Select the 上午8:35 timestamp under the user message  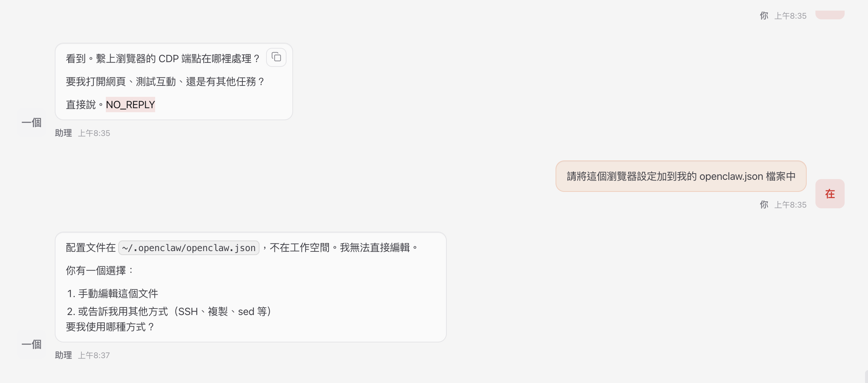pyautogui.click(x=791, y=205)
